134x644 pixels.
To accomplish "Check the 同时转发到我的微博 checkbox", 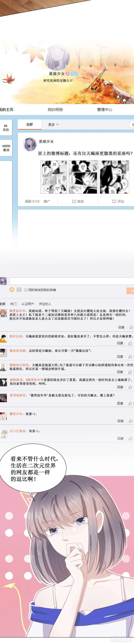I will [x=26, y=290].
